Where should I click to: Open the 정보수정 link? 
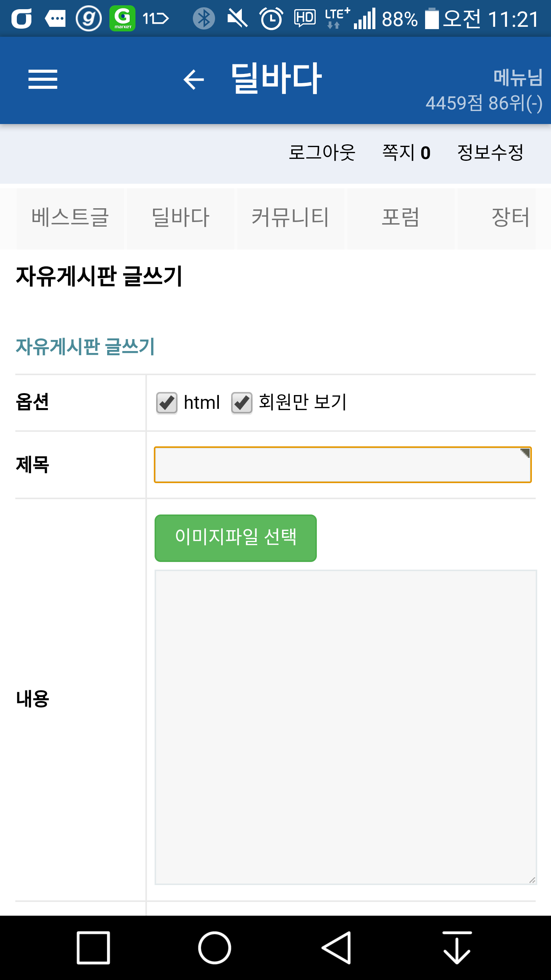[490, 153]
